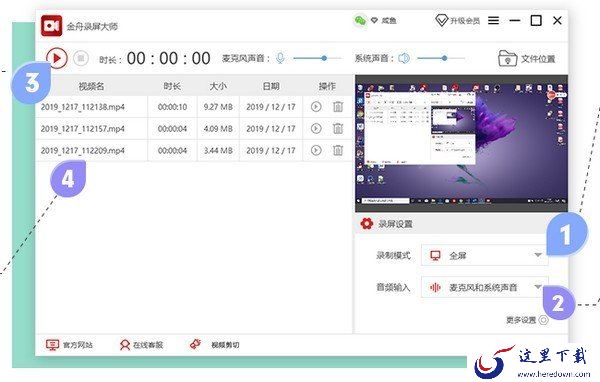Click the red gear icon by 录屏设置

coord(367,224)
